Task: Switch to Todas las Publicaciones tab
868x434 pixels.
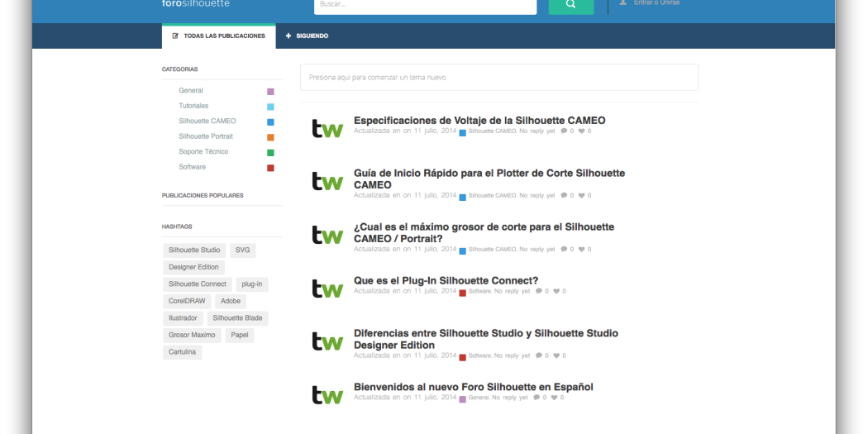Action: 219,36
